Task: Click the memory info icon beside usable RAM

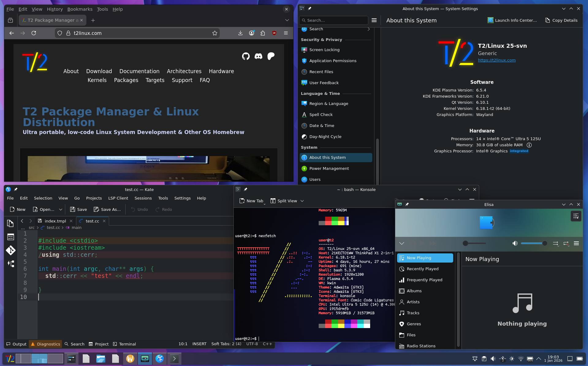Action: pos(529,145)
